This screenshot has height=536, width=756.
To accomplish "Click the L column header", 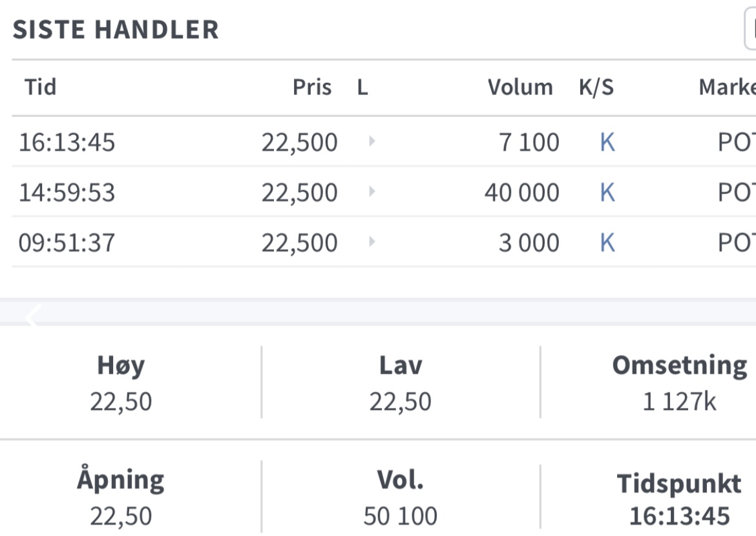I will [x=362, y=87].
